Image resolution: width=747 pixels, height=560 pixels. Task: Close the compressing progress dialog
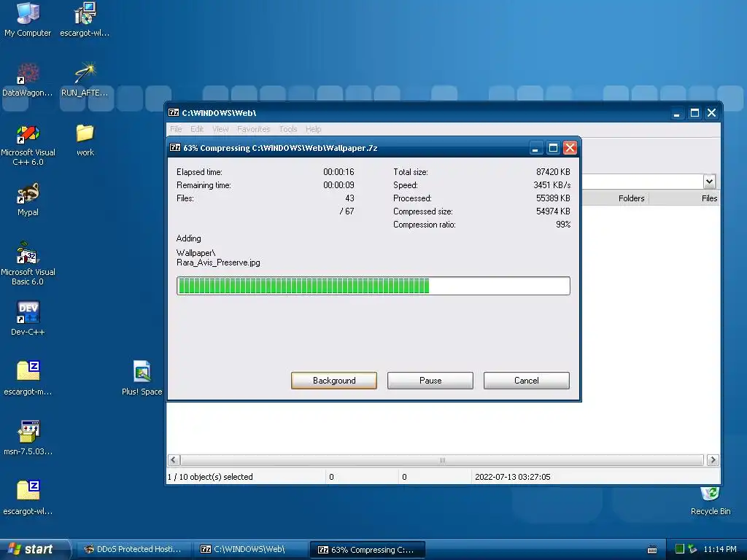point(570,148)
